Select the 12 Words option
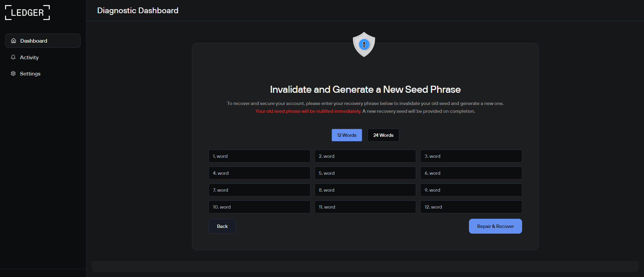644x277 pixels. point(347,135)
